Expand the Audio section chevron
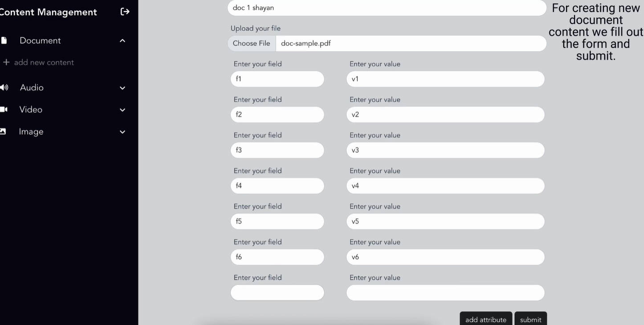The height and width of the screenshot is (325, 644). tap(122, 88)
